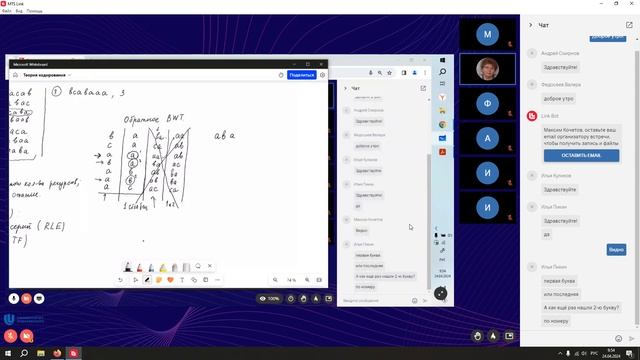The image size is (640, 360).
Task: Choose the eraser tool in Whiteboard
Action: click(175, 267)
